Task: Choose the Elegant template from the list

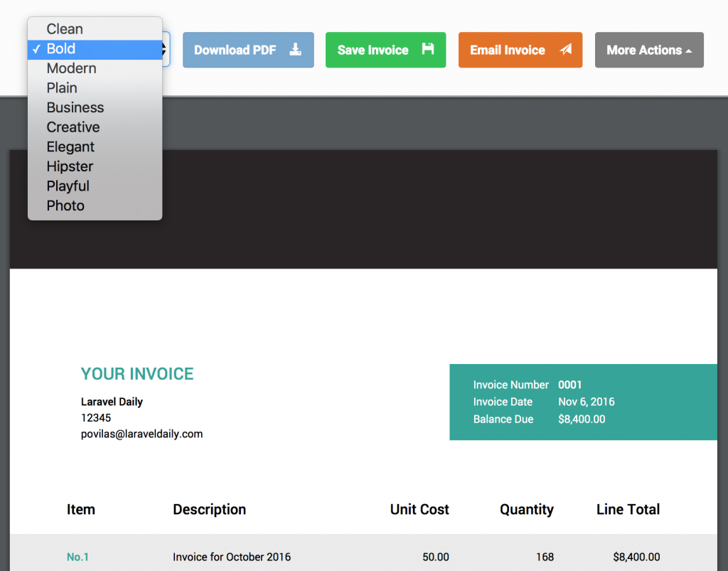Action: tap(70, 147)
